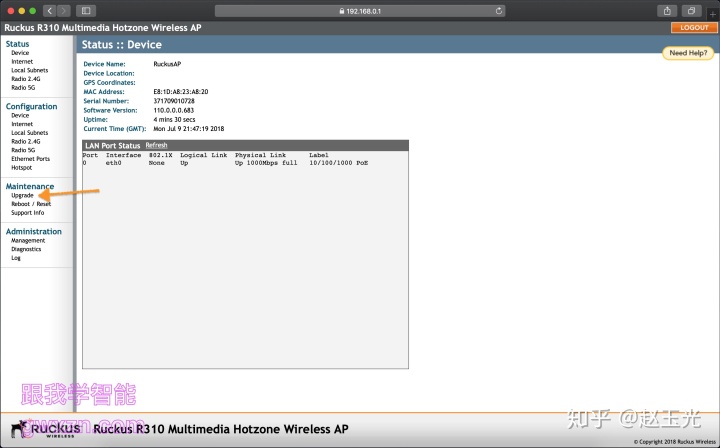Open Status section Device page
The width and height of the screenshot is (720, 448).
click(x=20, y=53)
